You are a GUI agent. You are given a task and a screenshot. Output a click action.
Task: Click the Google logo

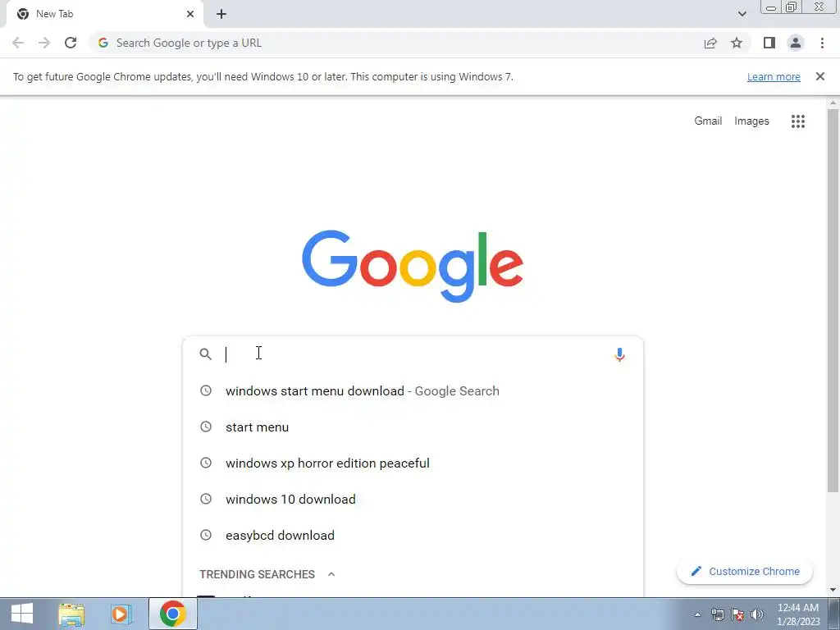[x=413, y=267]
